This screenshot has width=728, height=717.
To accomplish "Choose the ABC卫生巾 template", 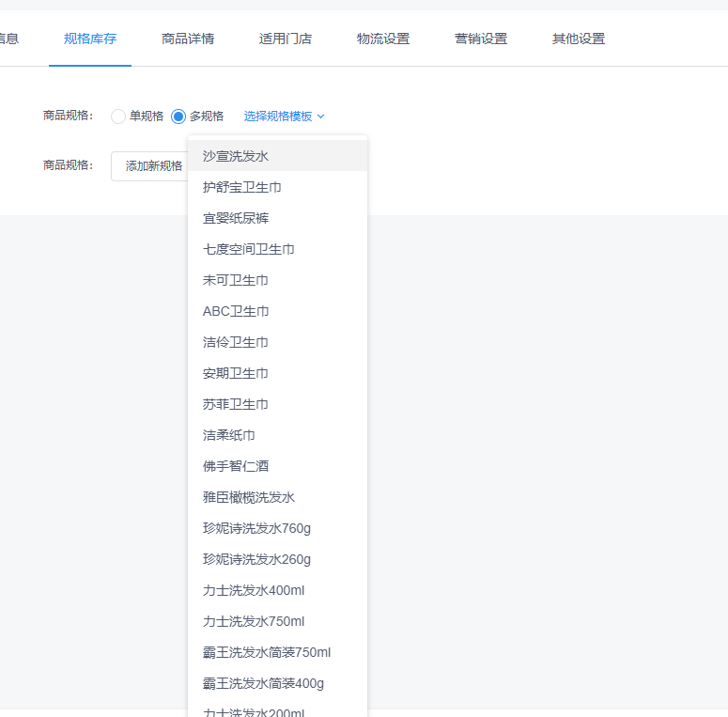I will click(x=278, y=311).
